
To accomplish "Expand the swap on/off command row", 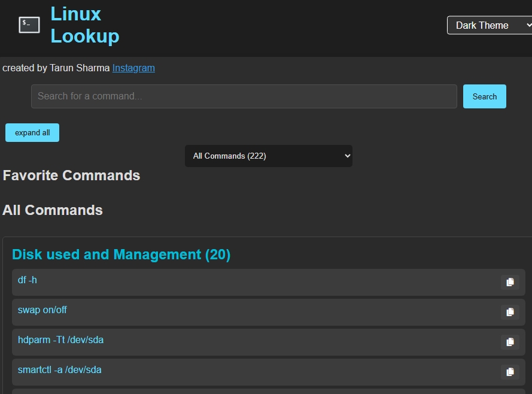I will tap(268, 312).
